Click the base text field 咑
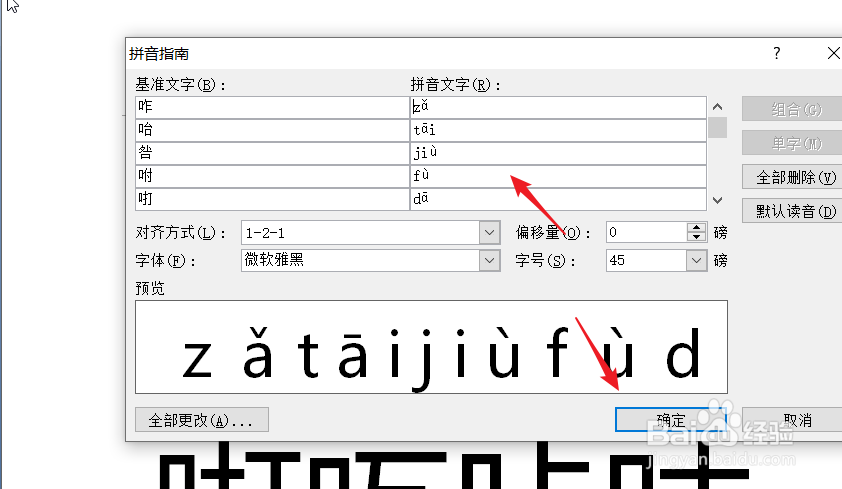842x489 pixels. coord(272,199)
